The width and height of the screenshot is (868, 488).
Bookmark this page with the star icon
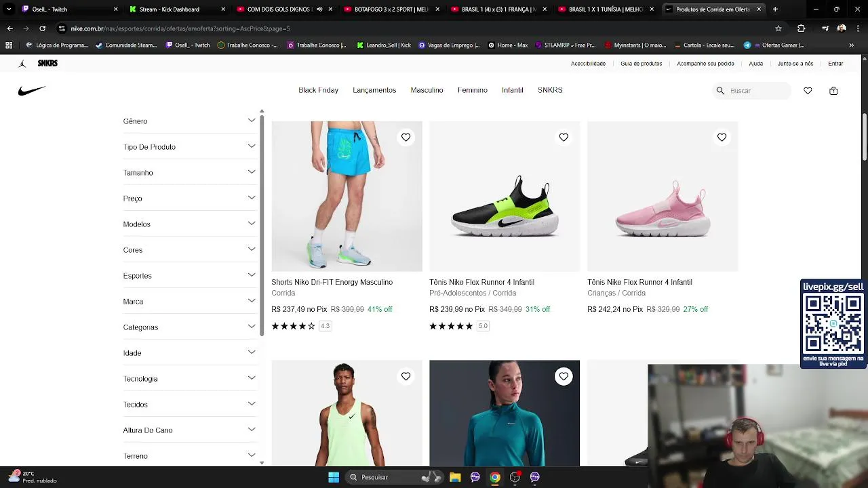pyautogui.click(x=778, y=28)
